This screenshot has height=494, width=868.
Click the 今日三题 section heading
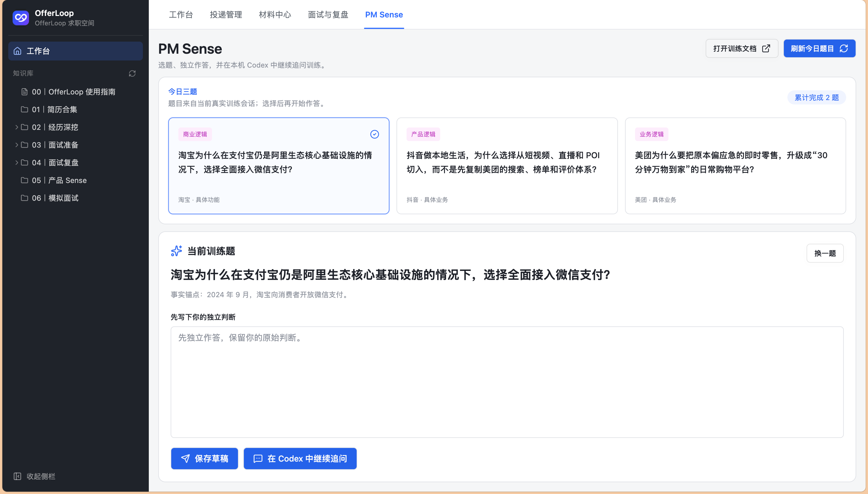click(182, 91)
